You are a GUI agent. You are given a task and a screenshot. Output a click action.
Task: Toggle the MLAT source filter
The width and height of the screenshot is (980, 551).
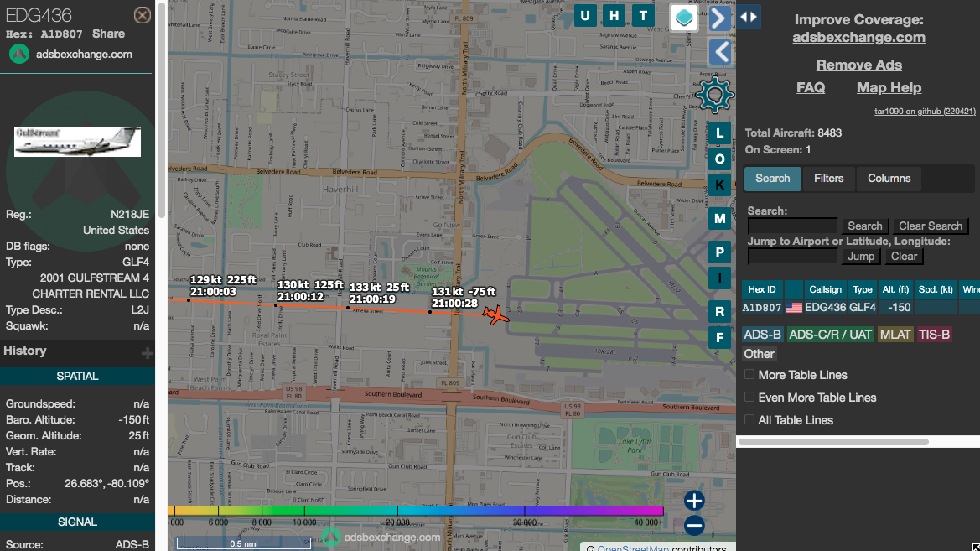[895, 335]
